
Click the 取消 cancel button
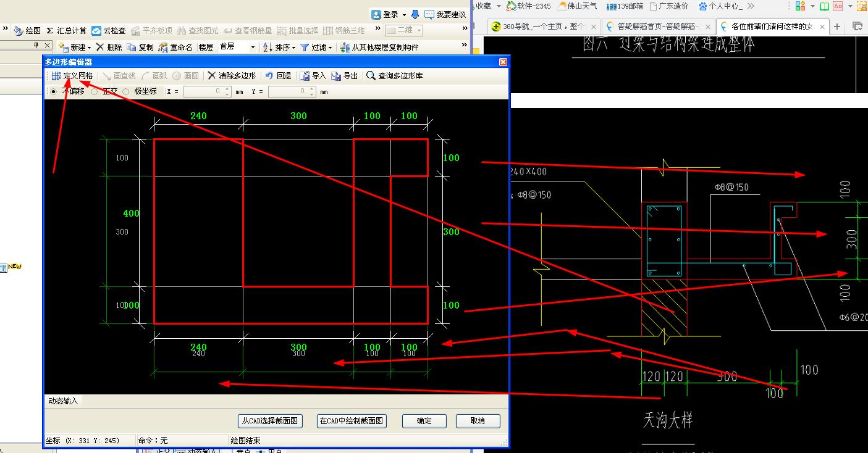pos(478,421)
